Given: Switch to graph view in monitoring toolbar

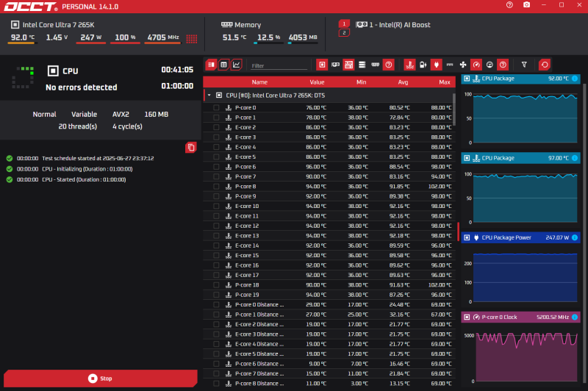Looking at the screenshot, I should [236, 65].
